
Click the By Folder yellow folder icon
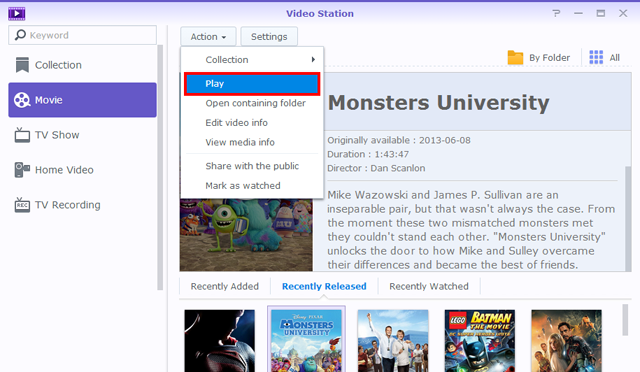pos(515,58)
